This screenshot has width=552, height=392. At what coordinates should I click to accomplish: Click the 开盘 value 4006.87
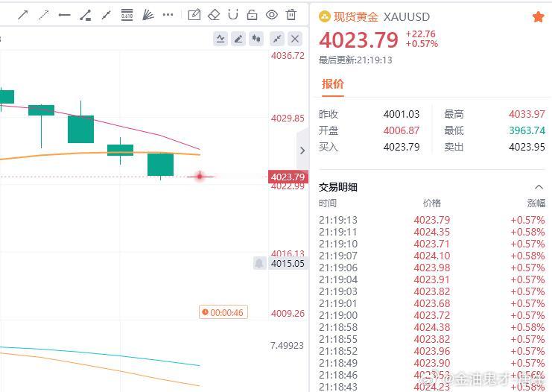coord(402,130)
